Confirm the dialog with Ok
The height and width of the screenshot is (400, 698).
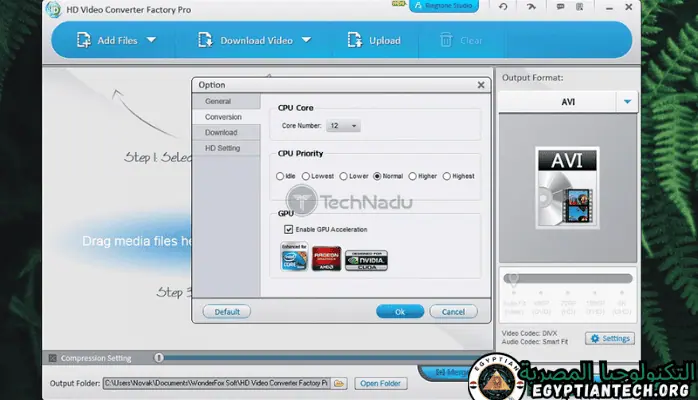click(x=400, y=312)
